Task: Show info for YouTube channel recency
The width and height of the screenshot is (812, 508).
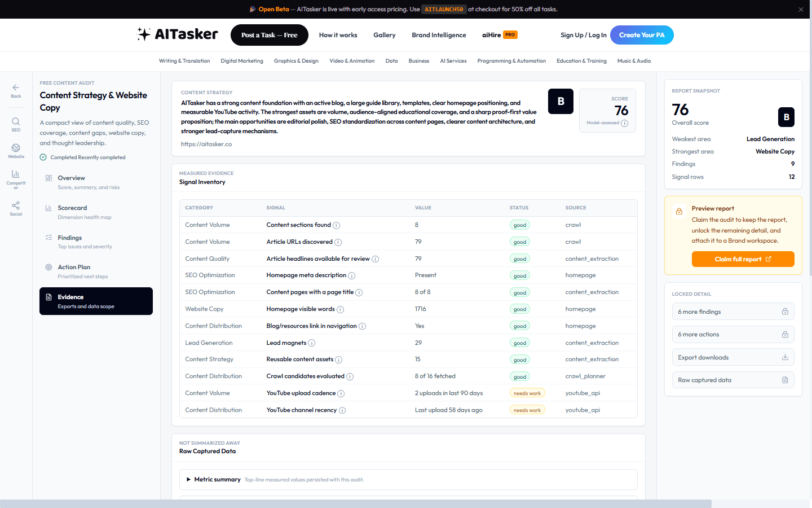Action: (342, 410)
